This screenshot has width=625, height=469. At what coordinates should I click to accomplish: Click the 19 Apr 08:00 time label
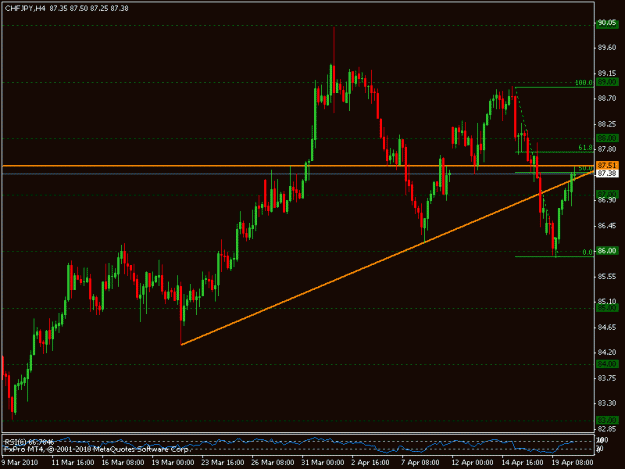(x=572, y=462)
